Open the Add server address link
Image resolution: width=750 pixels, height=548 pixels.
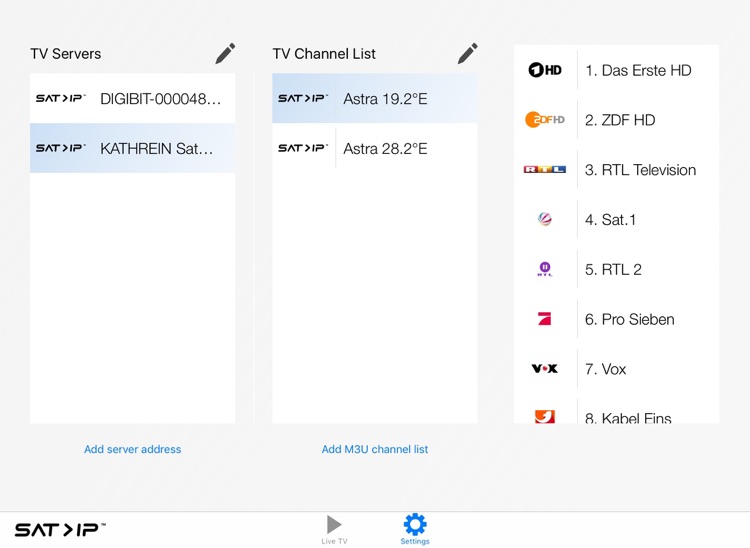point(132,449)
